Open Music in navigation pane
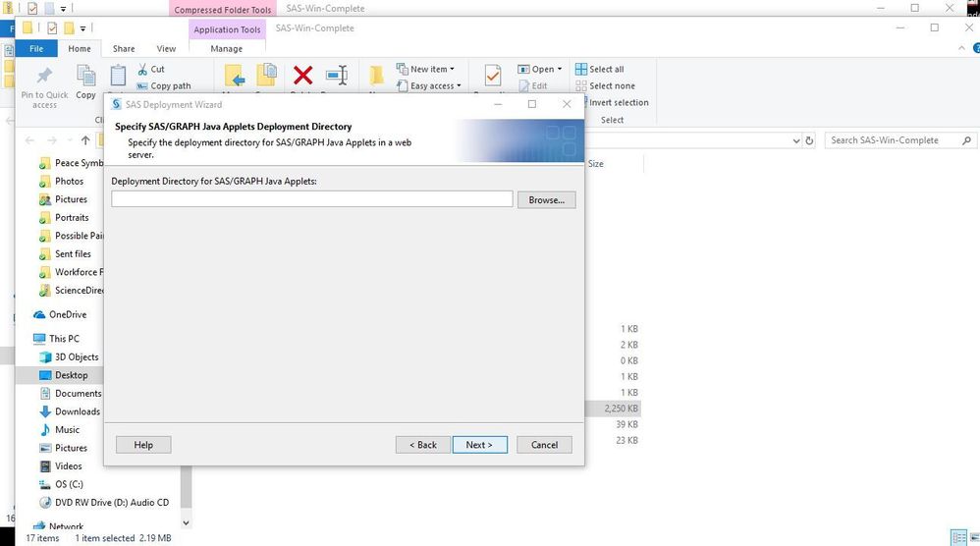This screenshot has width=980, height=546. click(x=67, y=430)
